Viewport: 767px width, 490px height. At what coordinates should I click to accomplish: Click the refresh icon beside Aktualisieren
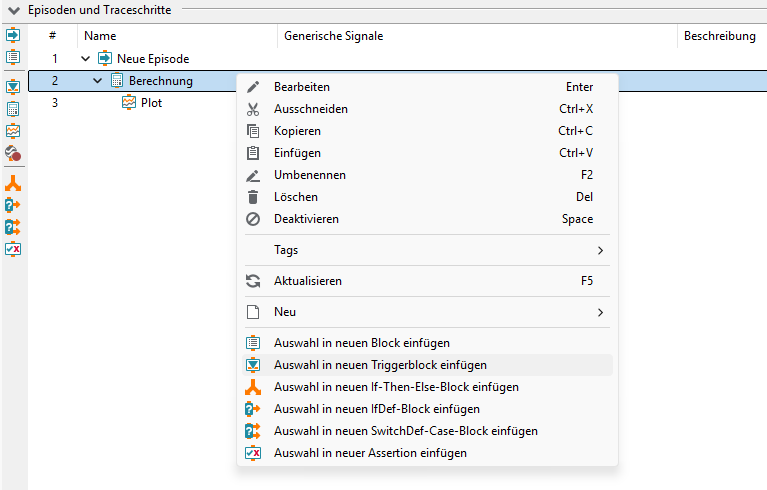coord(253,281)
